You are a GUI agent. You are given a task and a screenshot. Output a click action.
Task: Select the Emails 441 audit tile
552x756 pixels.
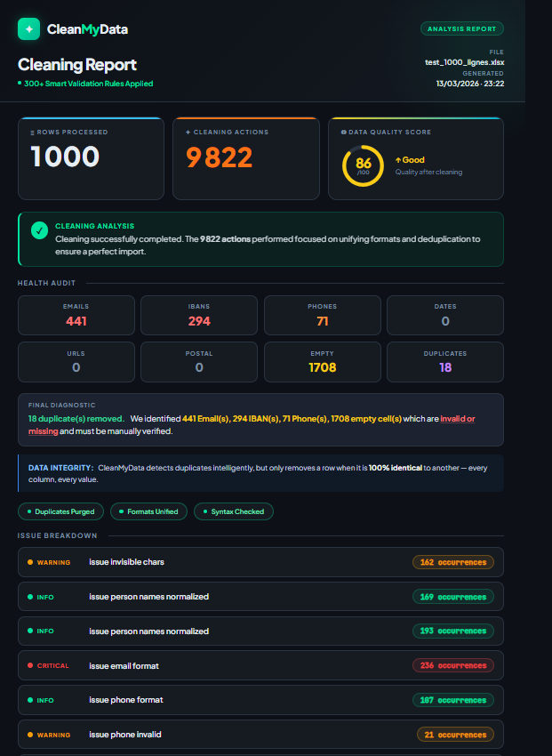click(76, 315)
